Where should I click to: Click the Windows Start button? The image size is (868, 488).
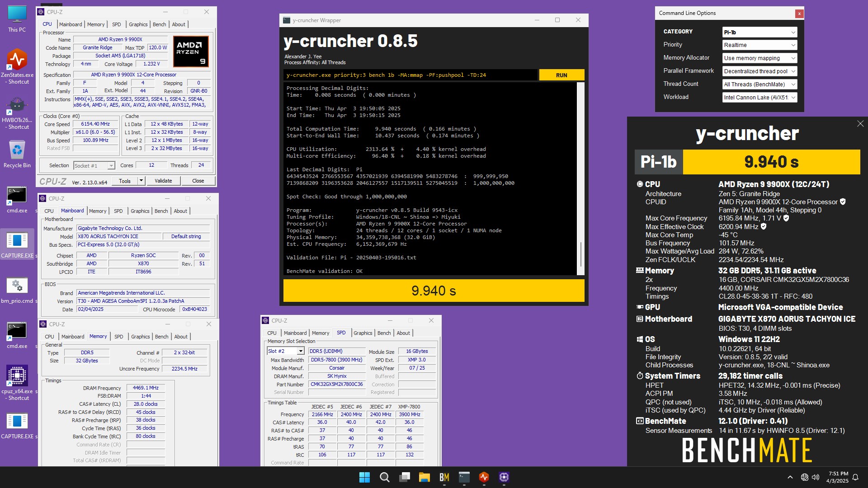[x=364, y=477]
